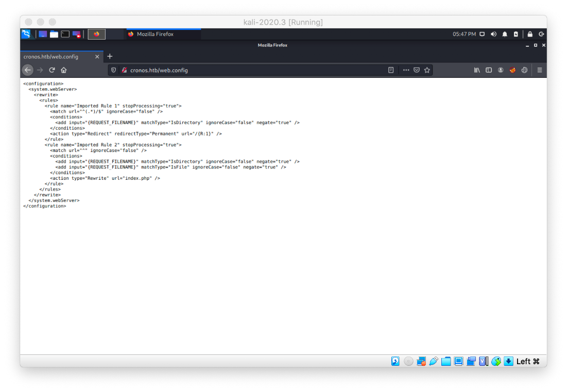
Task: Open Pocket from the address bar
Action: (x=417, y=70)
